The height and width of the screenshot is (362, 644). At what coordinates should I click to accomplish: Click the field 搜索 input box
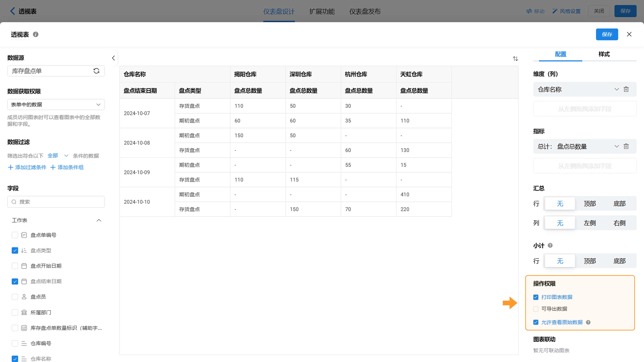click(x=56, y=202)
